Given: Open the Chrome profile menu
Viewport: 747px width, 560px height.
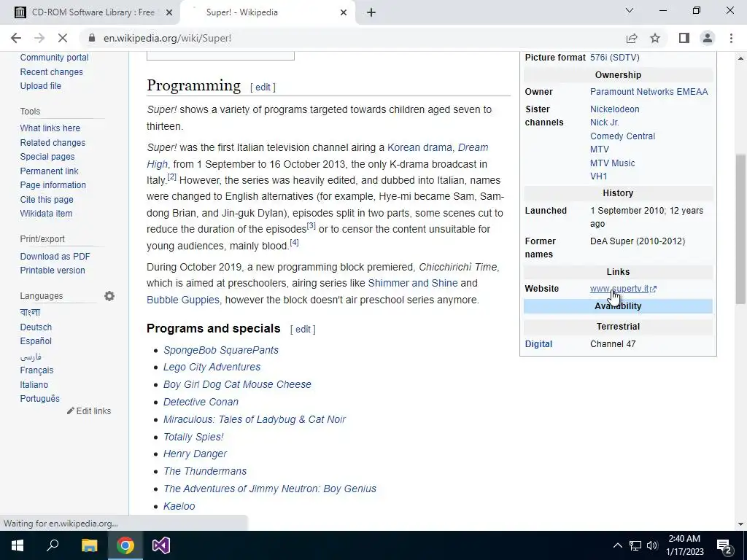Looking at the screenshot, I should (708, 38).
